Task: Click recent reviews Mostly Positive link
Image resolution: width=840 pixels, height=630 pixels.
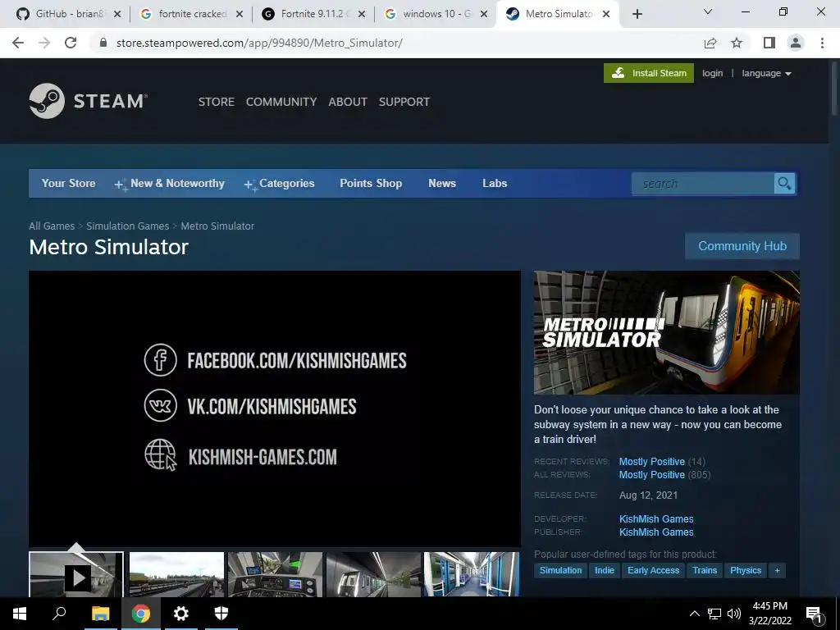Action: [x=652, y=462]
